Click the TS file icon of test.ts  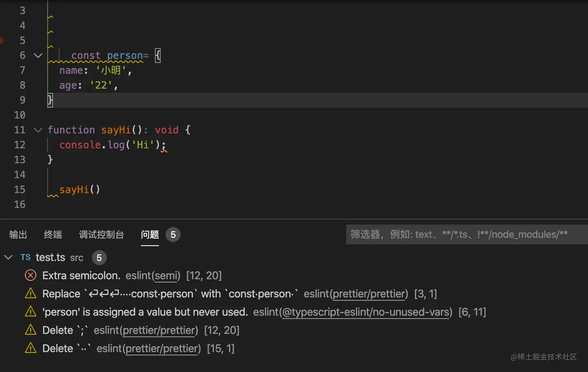coord(26,258)
